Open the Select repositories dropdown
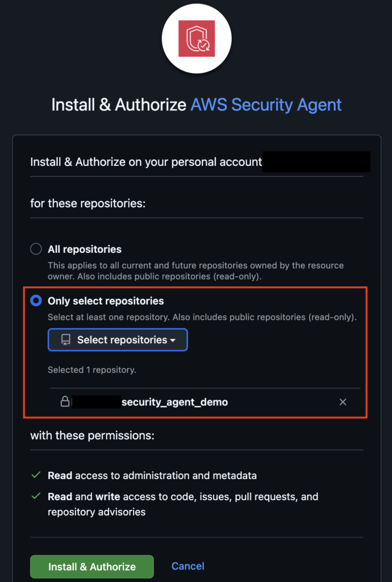Viewport: 392px width, 582px height. (x=118, y=340)
